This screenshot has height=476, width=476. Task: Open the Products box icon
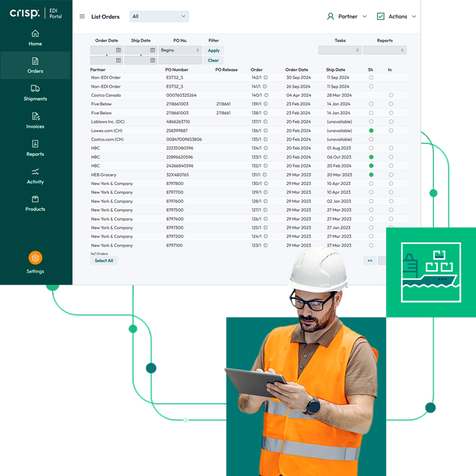35,199
